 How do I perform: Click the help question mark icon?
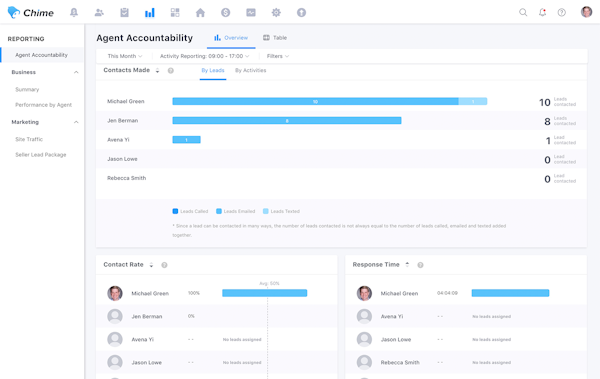tap(561, 13)
